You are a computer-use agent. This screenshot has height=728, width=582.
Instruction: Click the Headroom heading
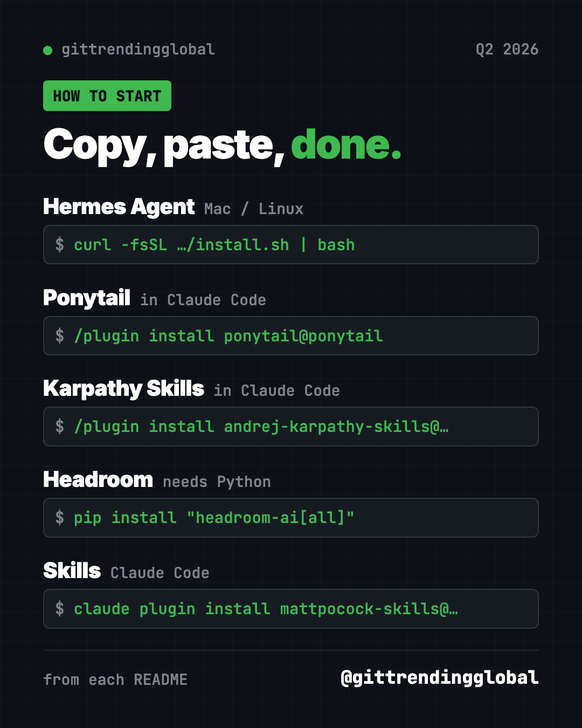98,480
